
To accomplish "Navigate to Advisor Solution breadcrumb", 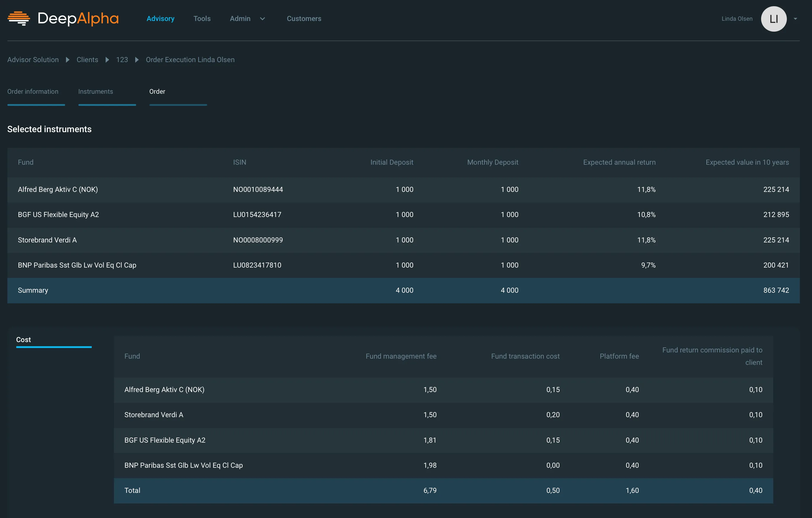I will (x=33, y=60).
